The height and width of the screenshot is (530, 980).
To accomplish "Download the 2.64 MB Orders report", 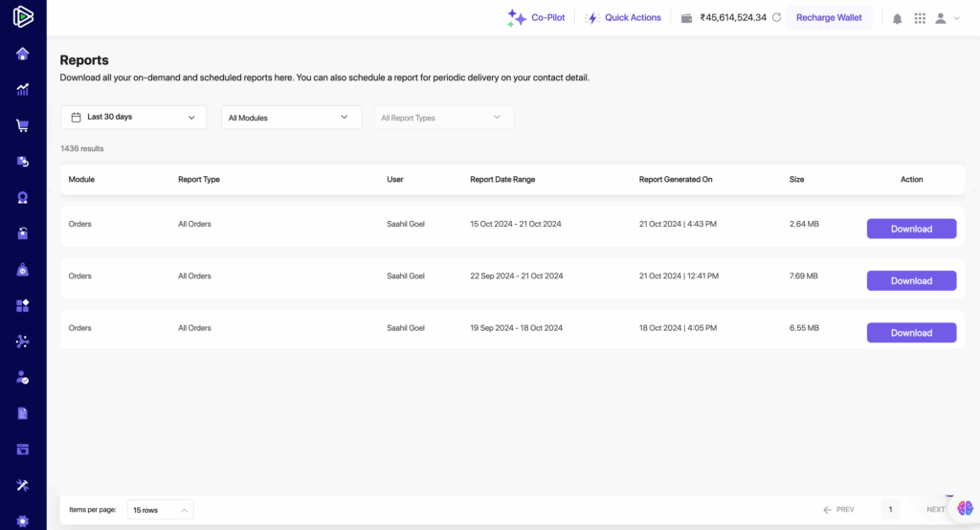I will coord(911,229).
